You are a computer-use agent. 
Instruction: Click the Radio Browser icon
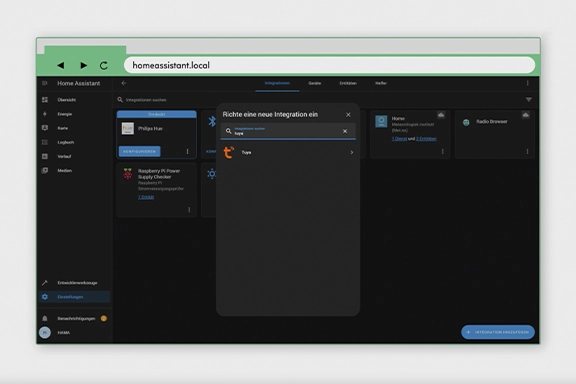(x=466, y=122)
